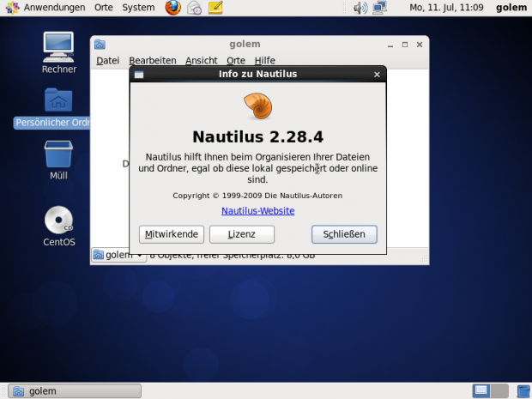This screenshot has width=532, height=399.
Task: Click the folder icon in golem window title bar
Action: [x=100, y=45]
